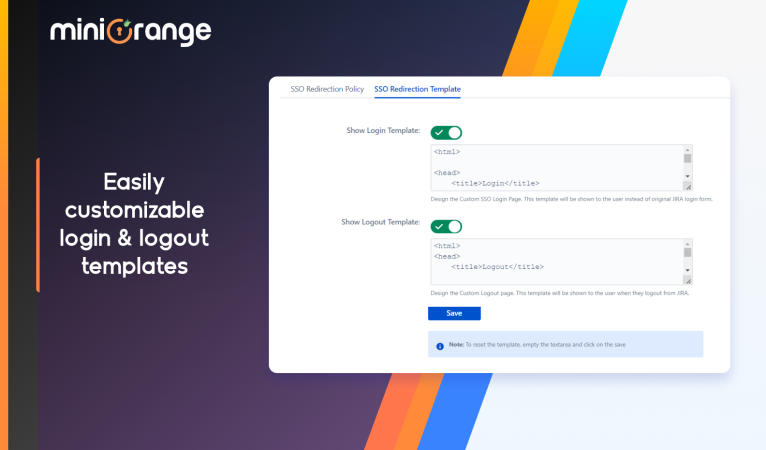
Task: Disable the Show Logout Template toggle
Action: (446, 227)
